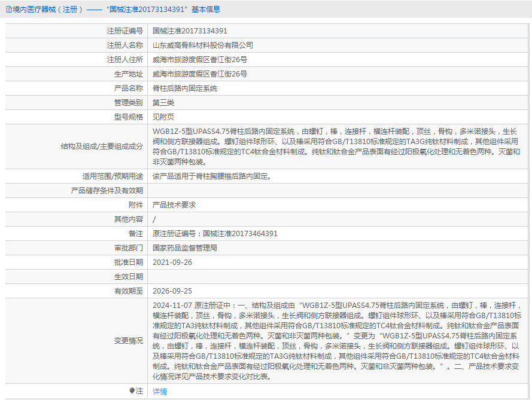532x400 pixels.
Task: Click the 第三类 management category value
Action: tap(163, 103)
